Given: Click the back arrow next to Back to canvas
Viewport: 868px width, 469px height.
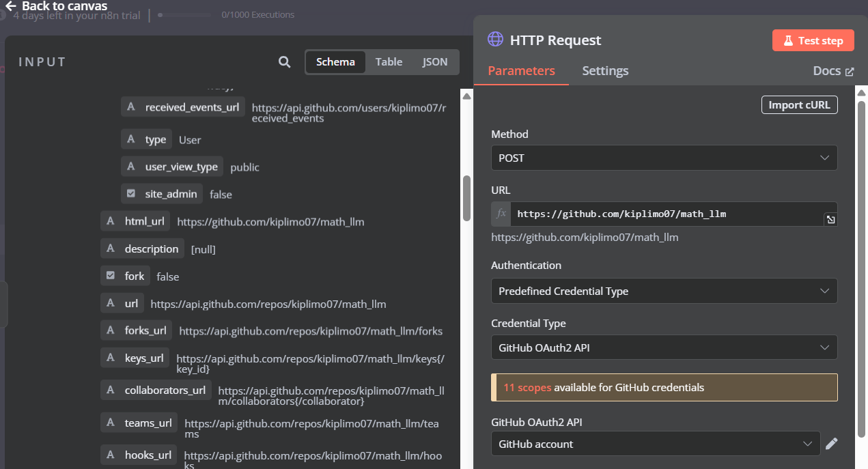Looking at the screenshot, I should 10,5.
